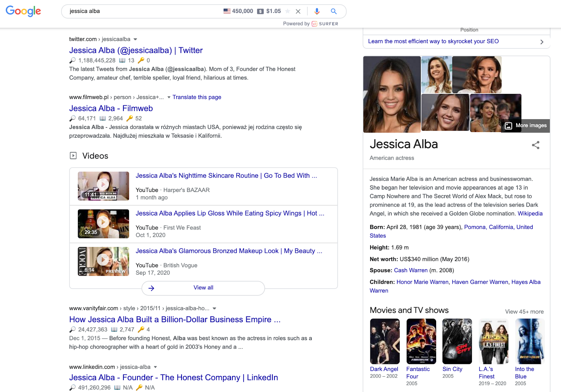Screen dimensions: 561x392
Task: Click the magnifier icon beside 24,427,363
Action: point(72,330)
